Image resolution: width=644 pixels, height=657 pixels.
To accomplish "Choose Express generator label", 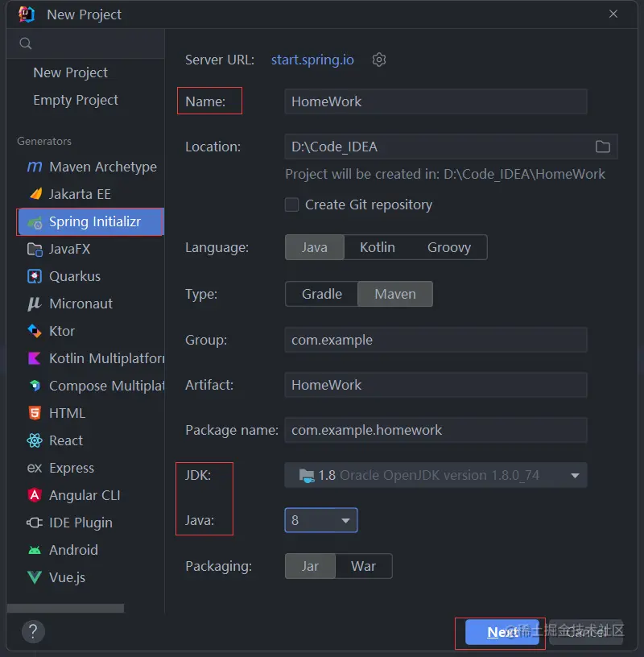I will click(x=72, y=468).
